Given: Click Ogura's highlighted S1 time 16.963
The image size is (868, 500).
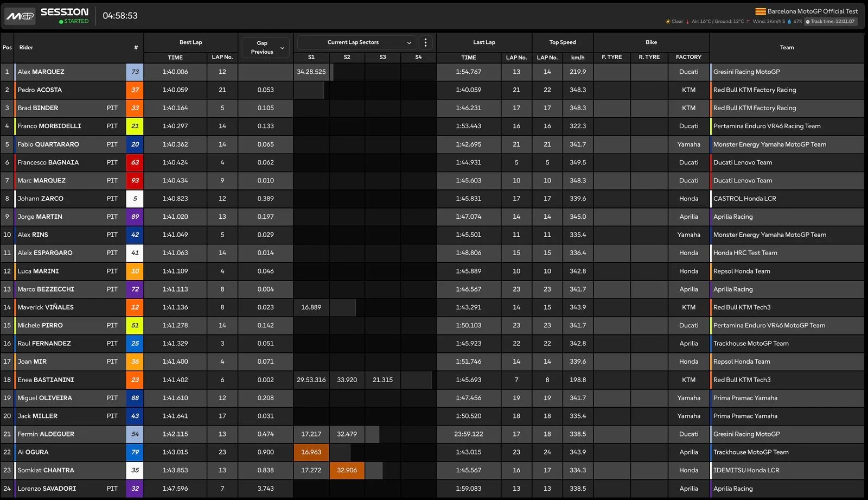Looking at the screenshot, I should [311, 452].
